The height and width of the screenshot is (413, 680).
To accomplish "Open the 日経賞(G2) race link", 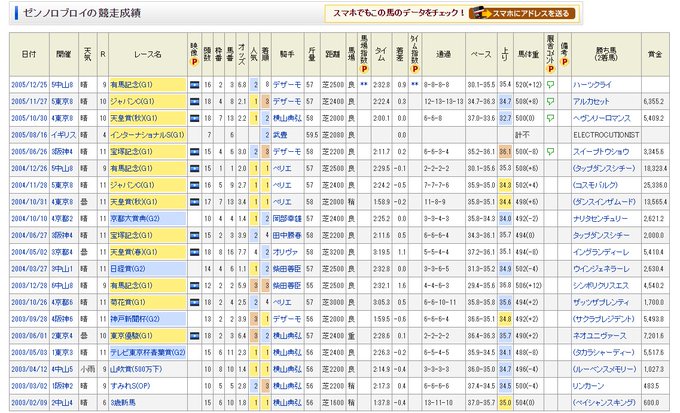I will point(128,269).
